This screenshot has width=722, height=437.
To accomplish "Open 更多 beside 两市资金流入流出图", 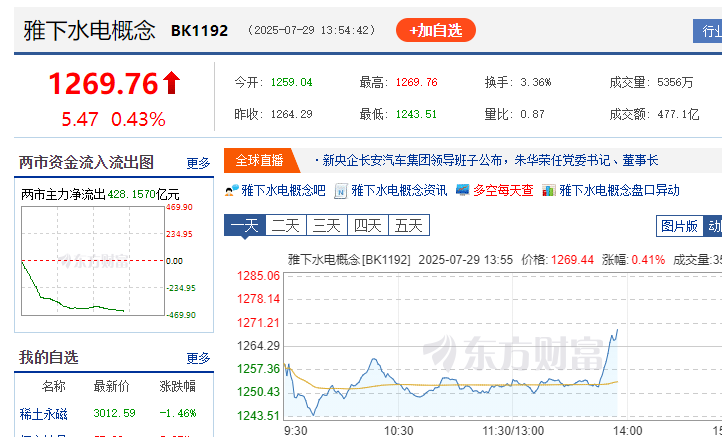I will (x=198, y=163).
